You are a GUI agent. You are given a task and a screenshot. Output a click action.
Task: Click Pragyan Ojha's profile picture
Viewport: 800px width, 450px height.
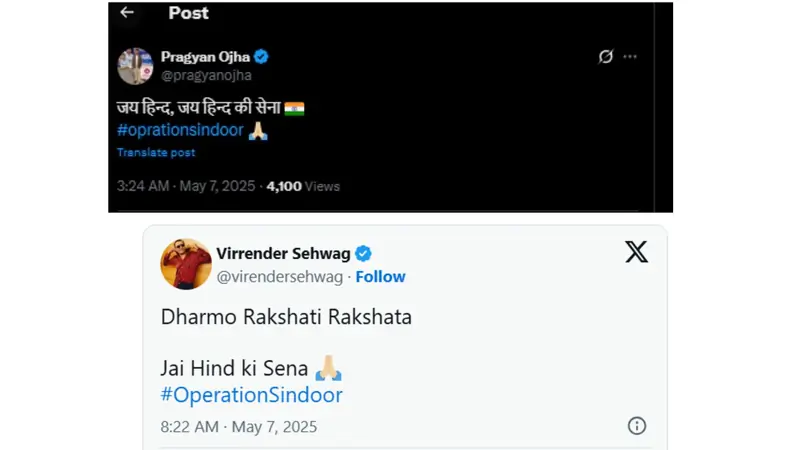135,66
